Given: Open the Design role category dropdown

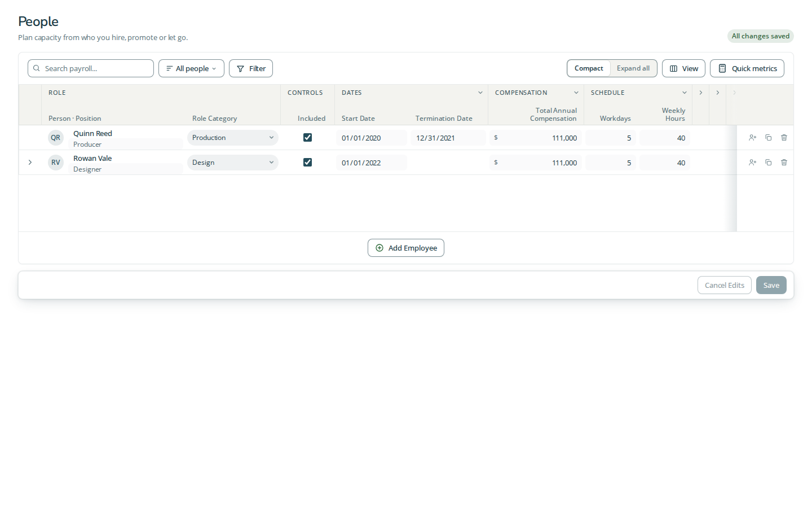Looking at the screenshot, I should (x=232, y=163).
